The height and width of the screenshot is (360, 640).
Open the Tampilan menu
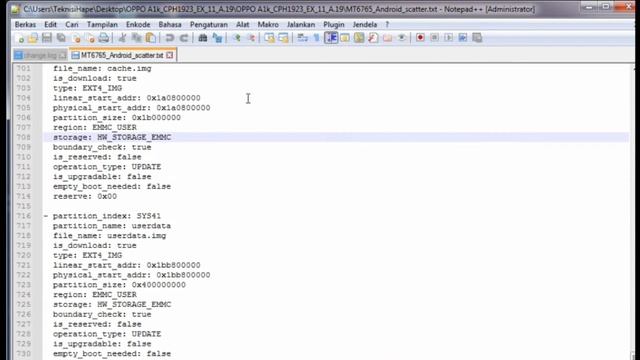click(102, 24)
